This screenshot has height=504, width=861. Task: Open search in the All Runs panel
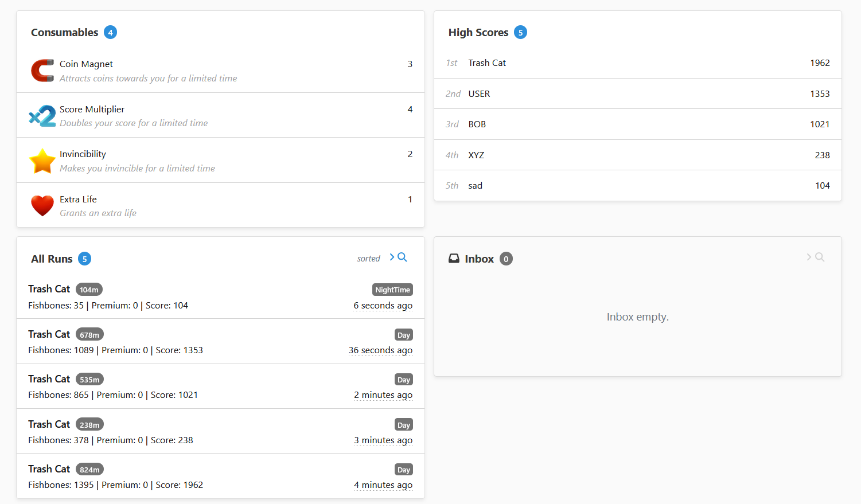pos(402,257)
